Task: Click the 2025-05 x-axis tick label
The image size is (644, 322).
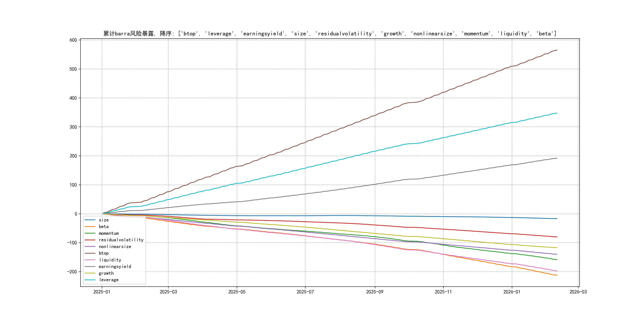Action: coord(237,292)
